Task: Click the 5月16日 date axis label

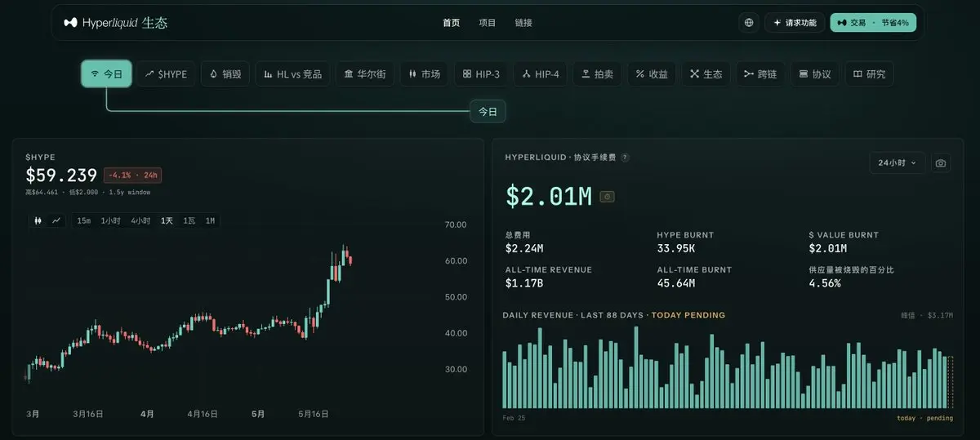Action: coord(314,414)
